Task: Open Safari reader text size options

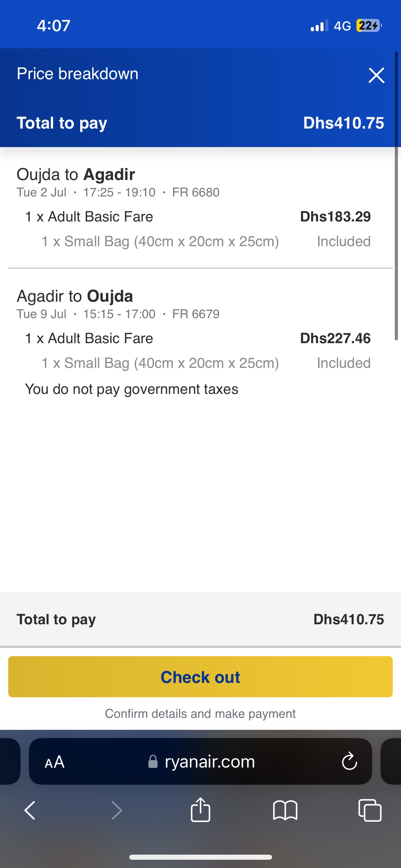Action: (x=54, y=762)
